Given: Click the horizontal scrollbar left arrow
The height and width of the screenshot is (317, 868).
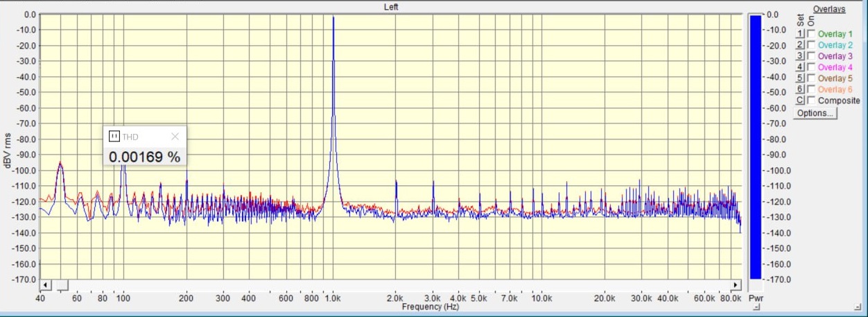Looking at the screenshot, I should click(46, 285).
